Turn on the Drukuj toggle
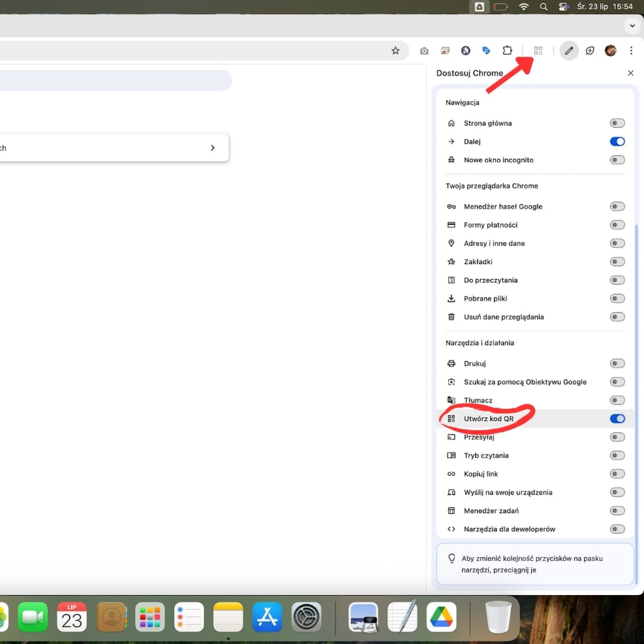The height and width of the screenshot is (644, 644). [617, 364]
